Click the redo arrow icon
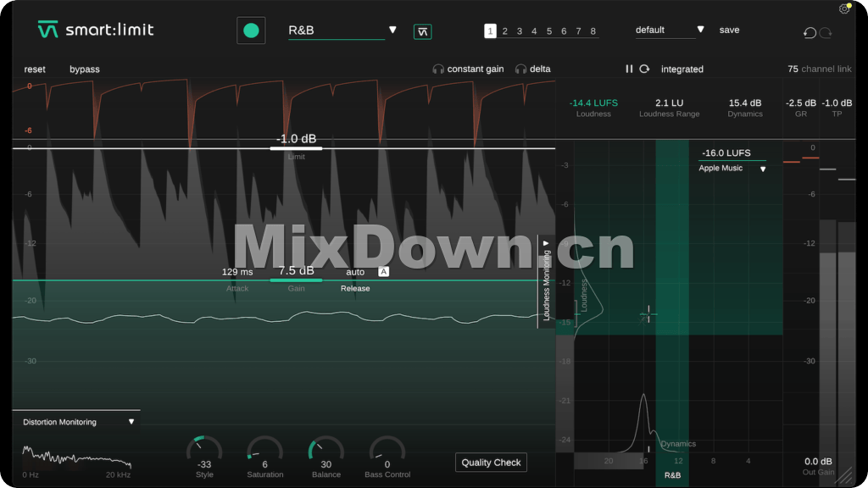 click(826, 33)
